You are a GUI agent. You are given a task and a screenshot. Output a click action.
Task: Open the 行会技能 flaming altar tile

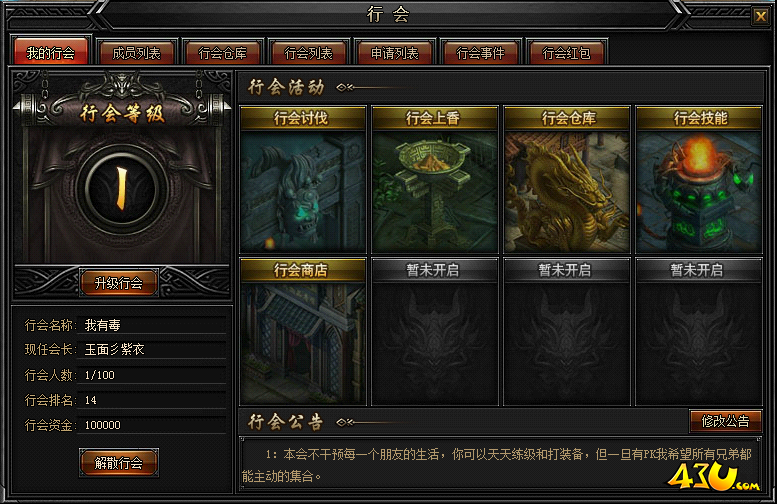(x=699, y=180)
